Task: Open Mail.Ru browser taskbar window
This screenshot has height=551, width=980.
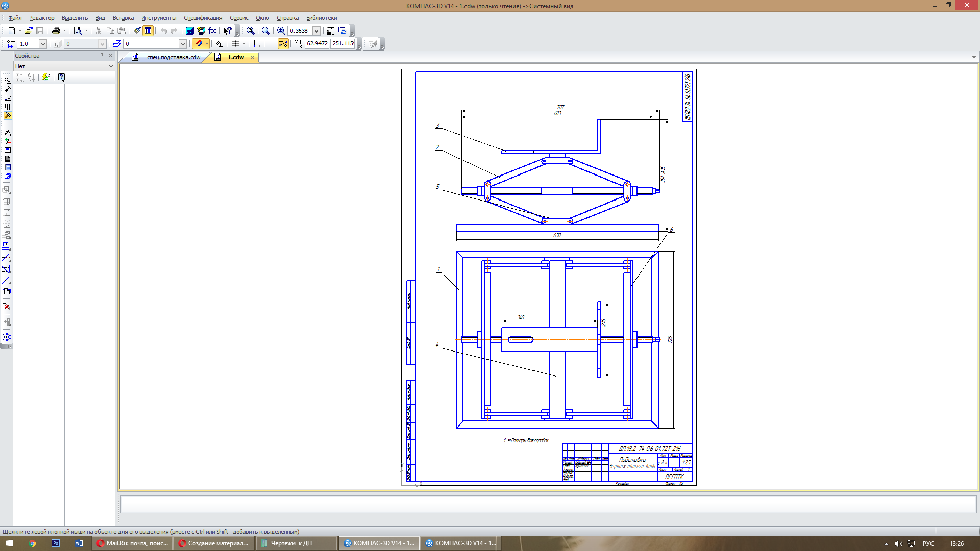Action: (x=133, y=543)
